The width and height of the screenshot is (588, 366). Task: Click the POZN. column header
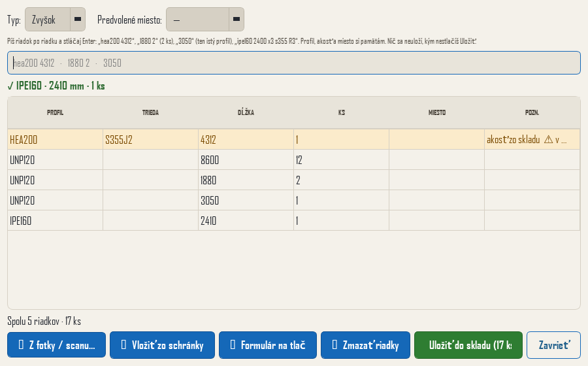pos(532,112)
